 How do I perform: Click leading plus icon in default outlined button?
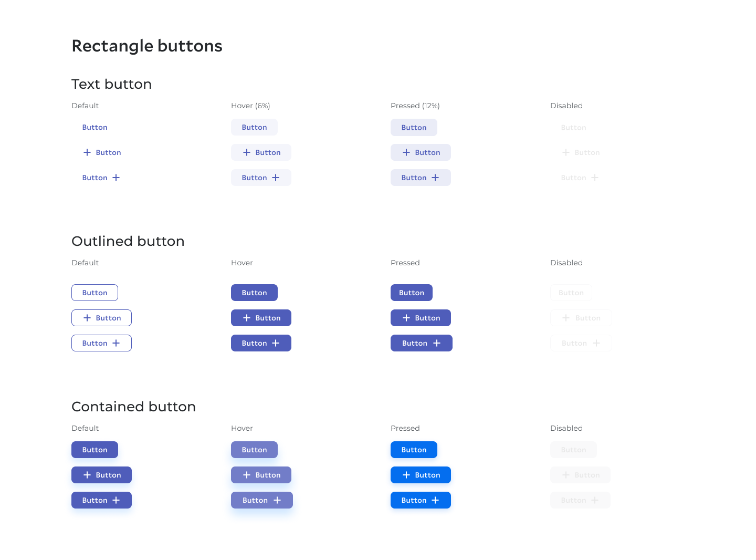(x=87, y=318)
